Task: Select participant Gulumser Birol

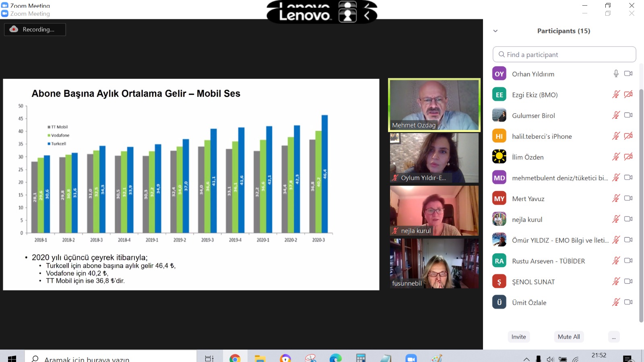Action: pyautogui.click(x=563, y=115)
